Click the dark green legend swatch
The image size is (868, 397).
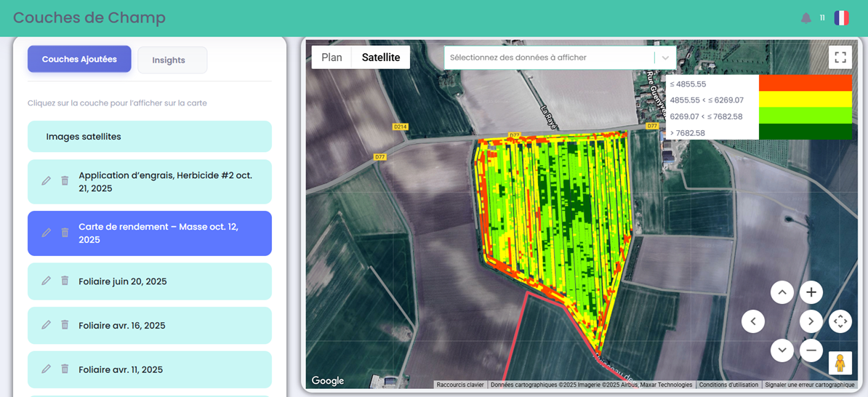(805, 132)
